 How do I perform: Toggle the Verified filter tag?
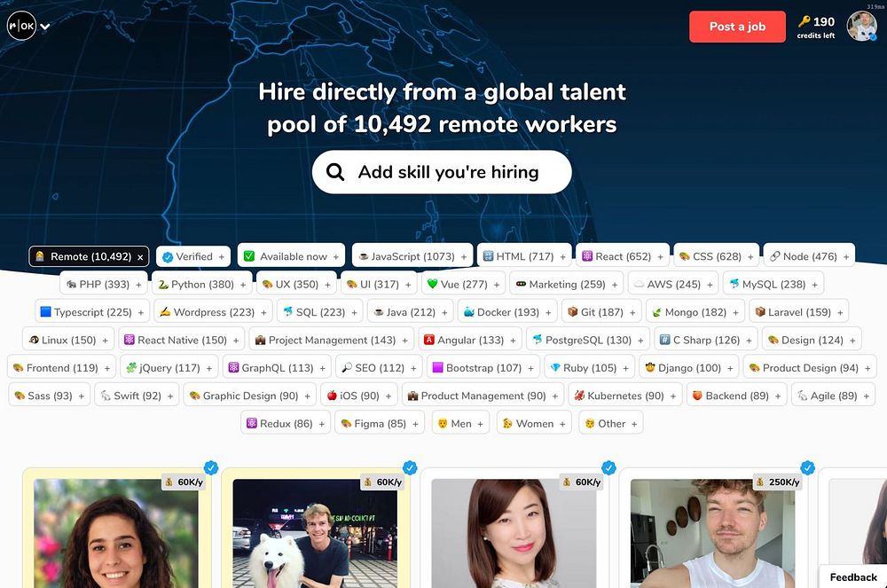(193, 256)
